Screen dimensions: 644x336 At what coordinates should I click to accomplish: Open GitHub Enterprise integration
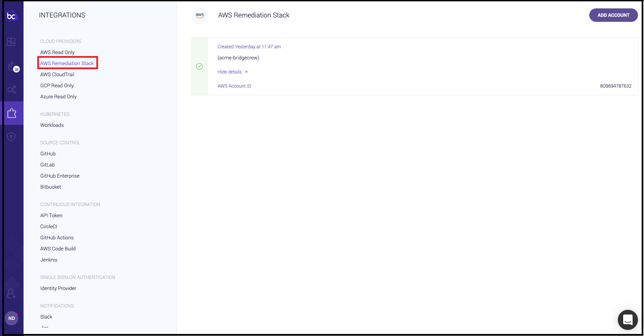coord(60,176)
